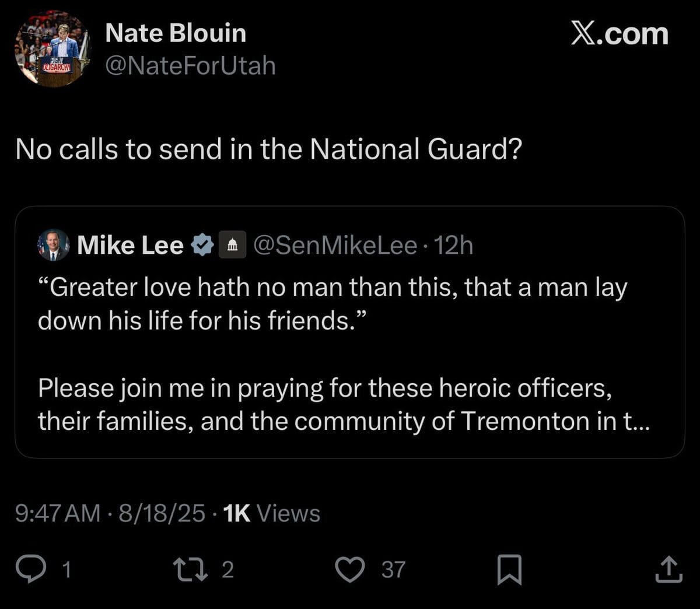Repost this tweet using the arrows icon

tap(192, 569)
